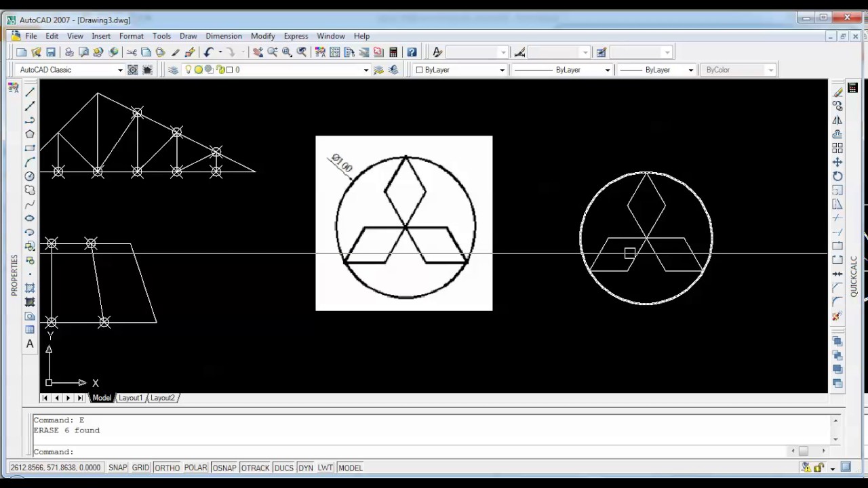Click the Pan Realtime hand icon
868x488 pixels.
coord(258,52)
